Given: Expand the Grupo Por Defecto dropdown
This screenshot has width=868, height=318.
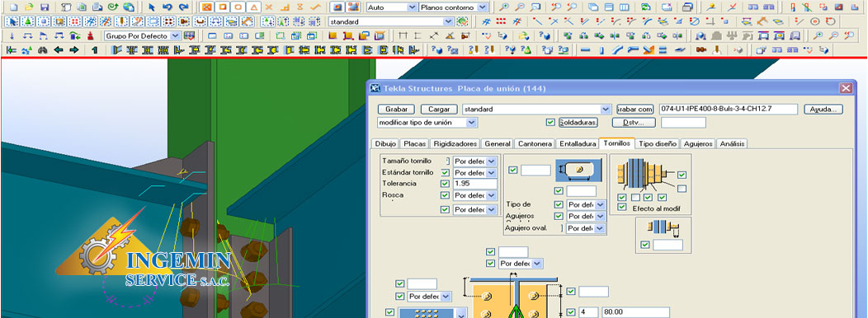Looking at the screenshot, I should tap(175, 35).
